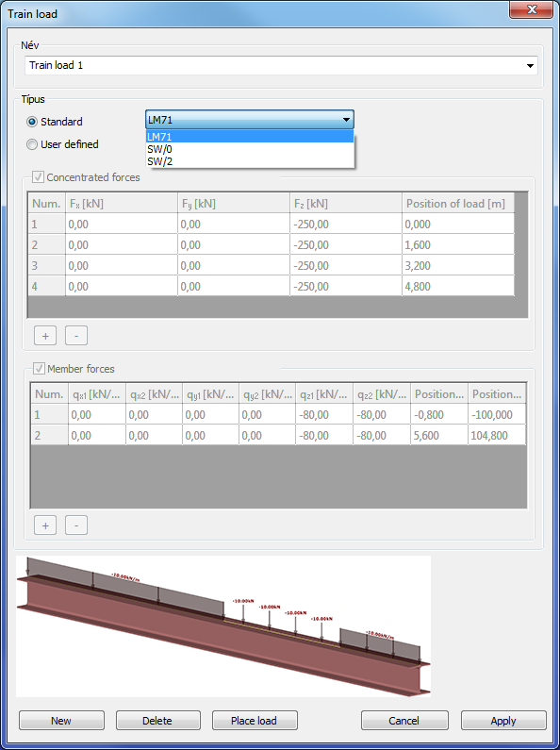Click the Place load button
This screenshot has height=750, width=560.
255,721
